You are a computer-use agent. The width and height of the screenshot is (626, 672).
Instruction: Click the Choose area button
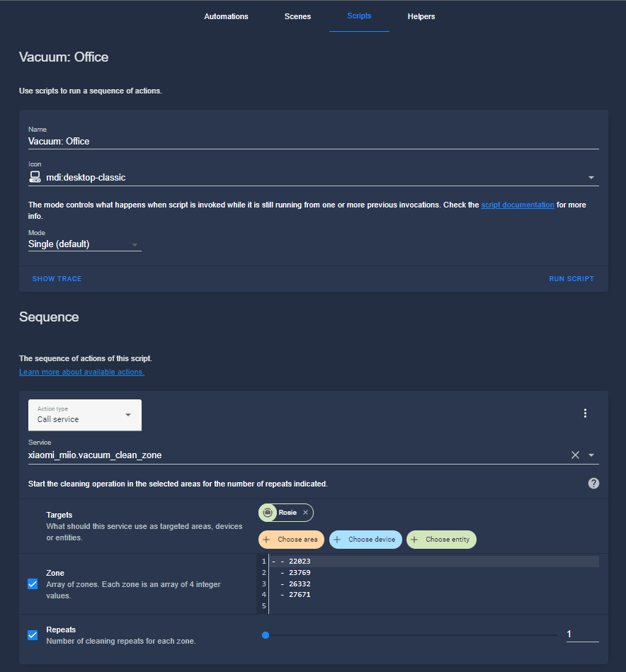[x=291, y=540]
